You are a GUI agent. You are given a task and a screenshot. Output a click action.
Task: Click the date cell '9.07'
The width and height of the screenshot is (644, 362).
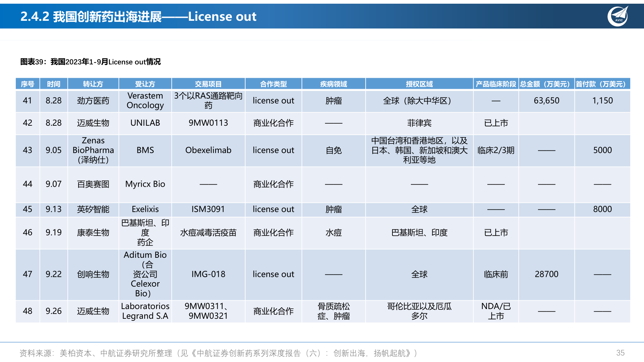pos(54,184)
